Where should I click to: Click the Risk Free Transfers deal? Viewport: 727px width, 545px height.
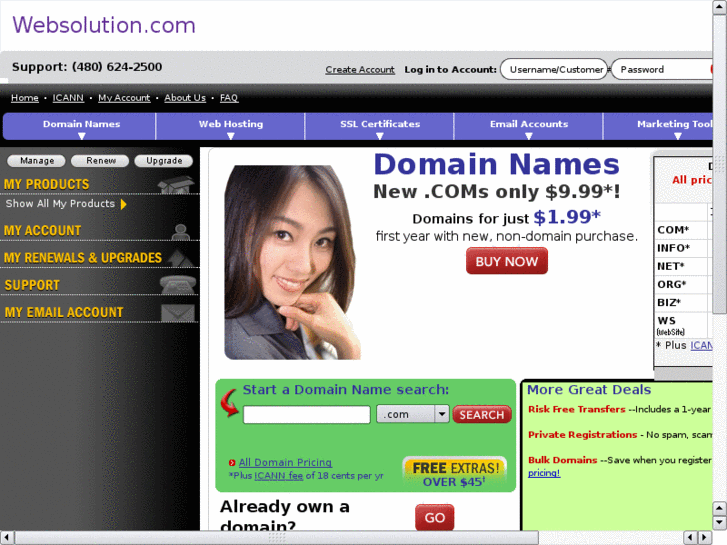[x=577, y=409]
